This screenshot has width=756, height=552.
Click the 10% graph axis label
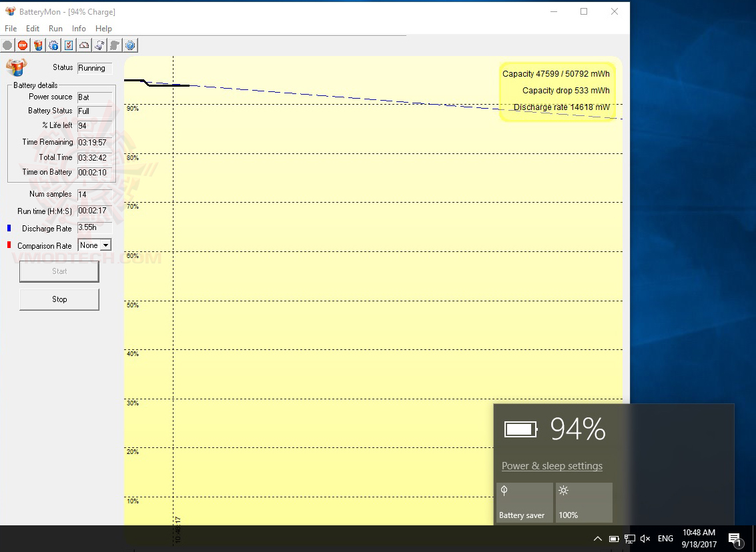click(x=133, y=501)
